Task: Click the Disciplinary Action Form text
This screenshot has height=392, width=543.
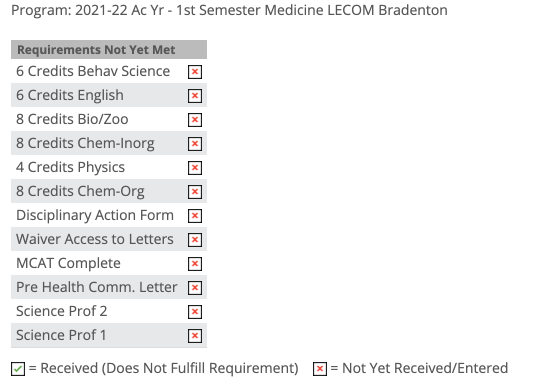Action: (x=95, y=215)
